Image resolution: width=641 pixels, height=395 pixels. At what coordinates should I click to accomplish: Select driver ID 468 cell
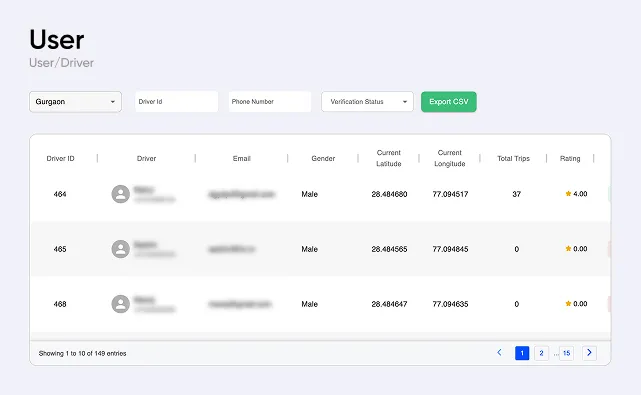pos(60,304)
